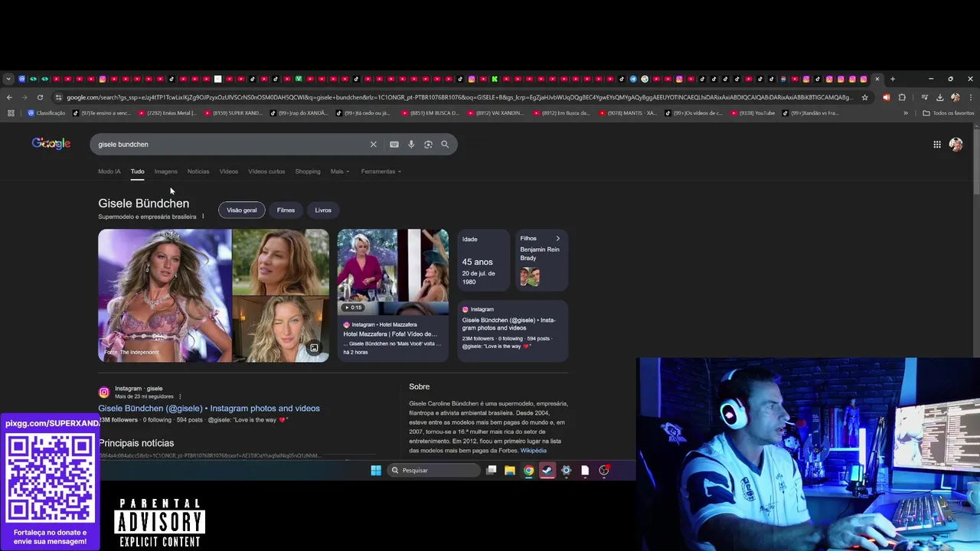Screen dimensions: 980x551
Task: Expand the Ferramentas dropdown
Action: click(x=381, y=171)
